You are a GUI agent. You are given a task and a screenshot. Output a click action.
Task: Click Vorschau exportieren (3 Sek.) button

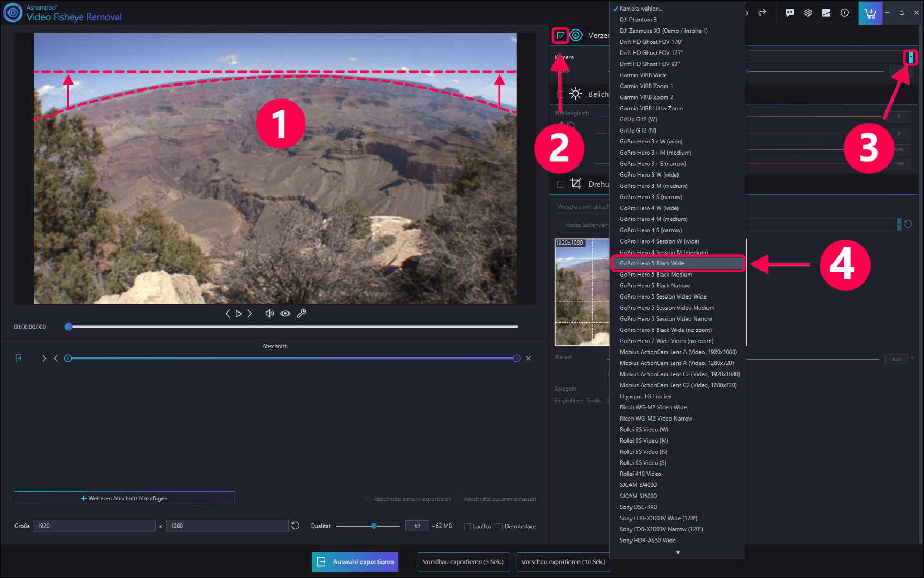[x=463, y=562]
